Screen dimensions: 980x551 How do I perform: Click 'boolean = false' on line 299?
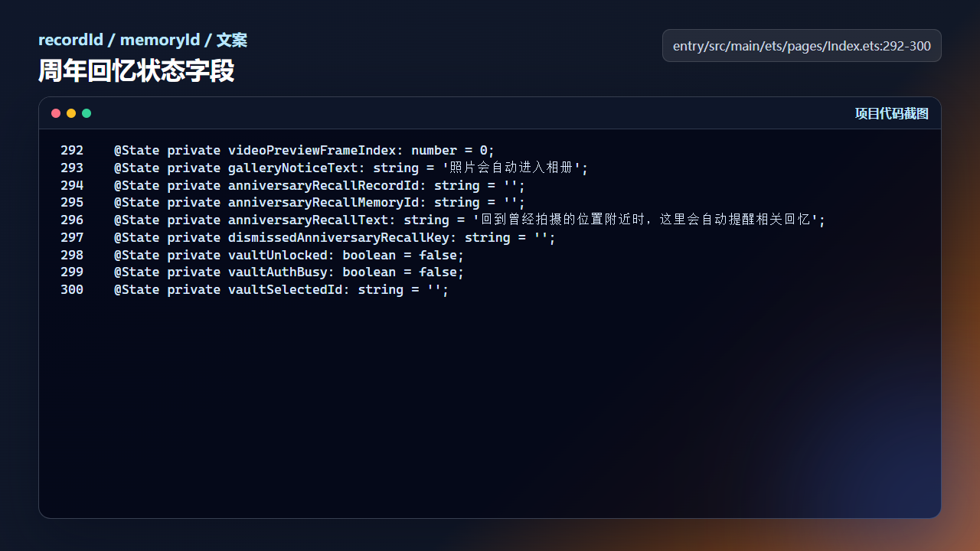click(400, 272)
